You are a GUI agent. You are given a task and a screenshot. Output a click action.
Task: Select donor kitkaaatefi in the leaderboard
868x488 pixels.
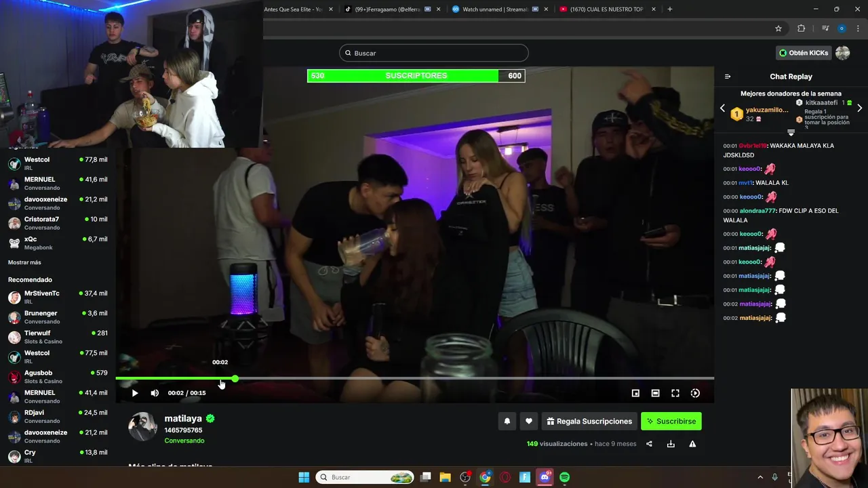pos(823,103)
